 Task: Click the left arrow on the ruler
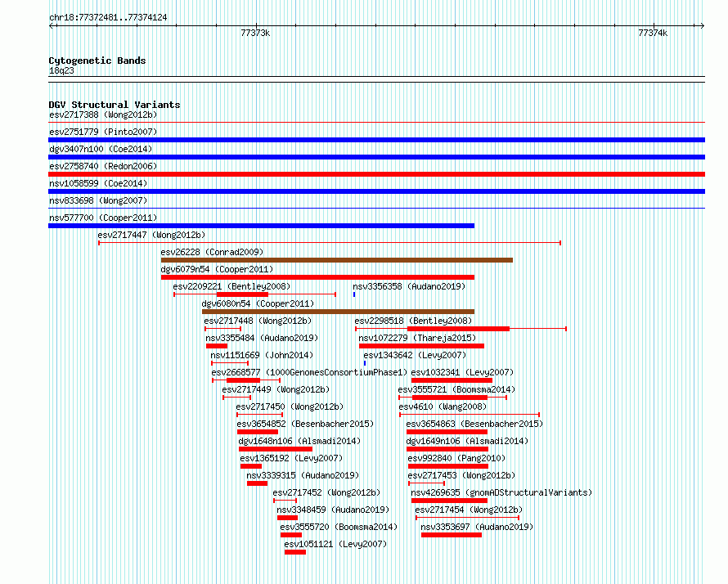pos(52,26)
